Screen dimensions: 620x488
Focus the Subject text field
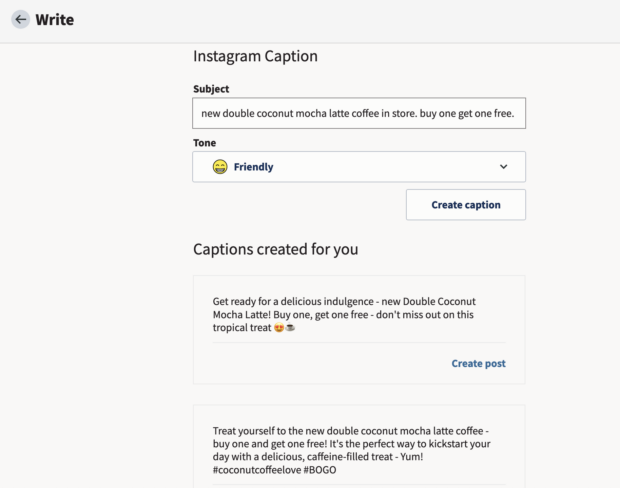coord(358,113)
